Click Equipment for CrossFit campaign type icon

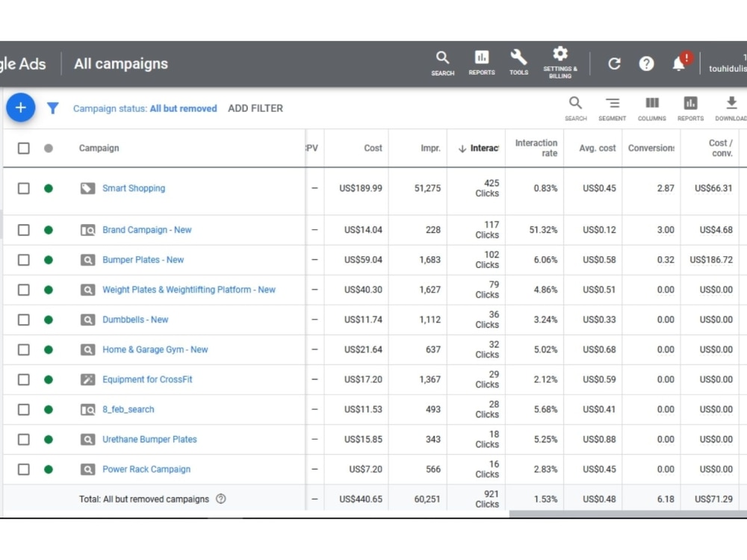tap(87, 379)
